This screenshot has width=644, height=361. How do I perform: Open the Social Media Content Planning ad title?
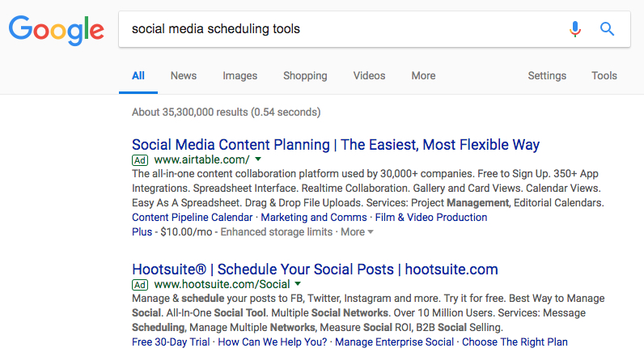coord(336,145)
